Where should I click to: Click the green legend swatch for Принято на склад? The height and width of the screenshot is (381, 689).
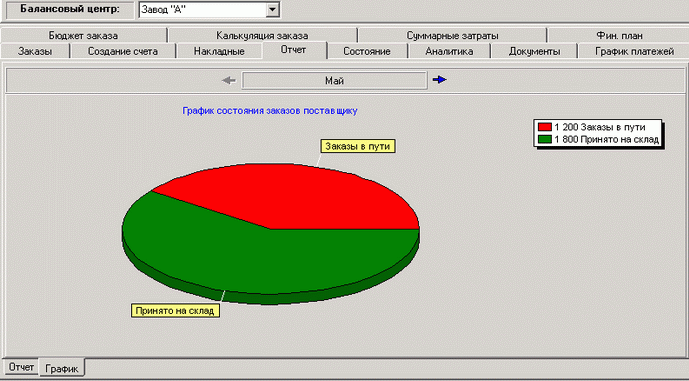[544, 139]
